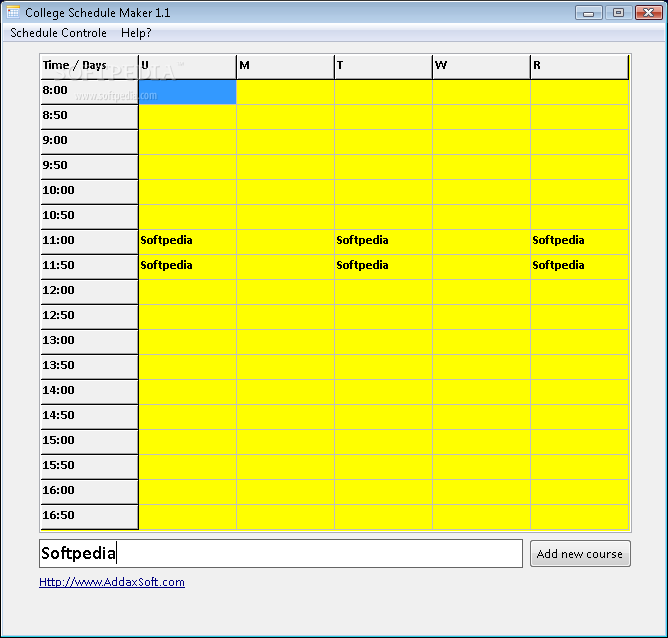Click the 14:50 row header
Viewport: 668px width, 638px height.
pyautogui.click(x=89, y=417)
